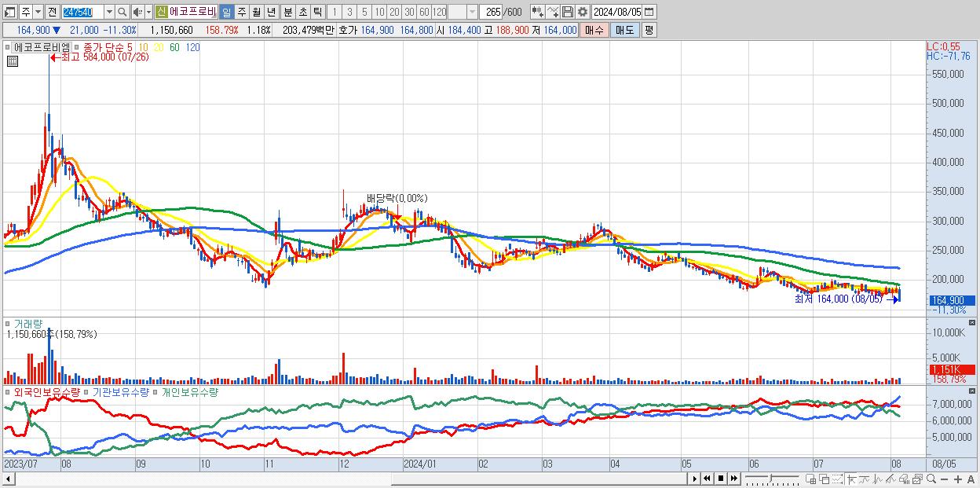Image resolution: width=980 pixels, height=488 pixels.
Task: Click the square before 종가 단순 legend
Action: tap(77, 47)
